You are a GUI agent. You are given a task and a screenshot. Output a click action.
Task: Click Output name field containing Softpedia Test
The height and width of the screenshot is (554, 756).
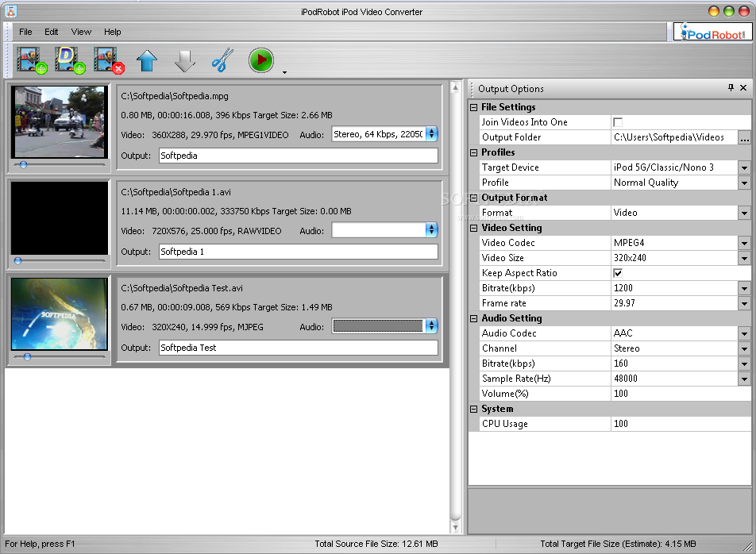pos(299,348)
